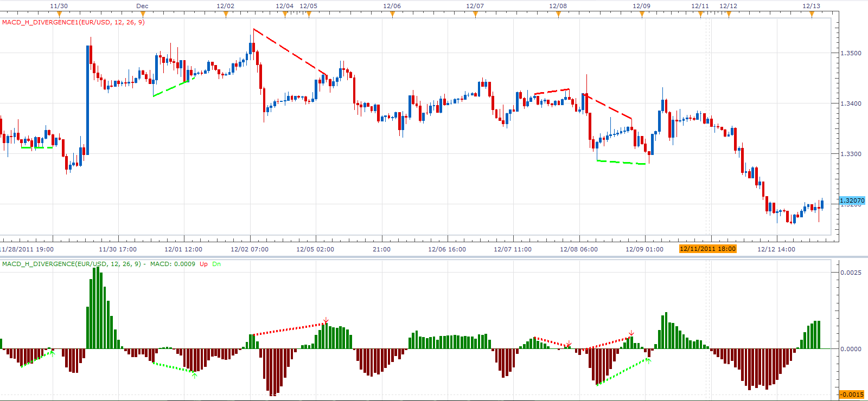The height and width of the screenshot is (401, 868).
Task: Click the 1.3300 price axis label
Action: (x=851, y=154)
